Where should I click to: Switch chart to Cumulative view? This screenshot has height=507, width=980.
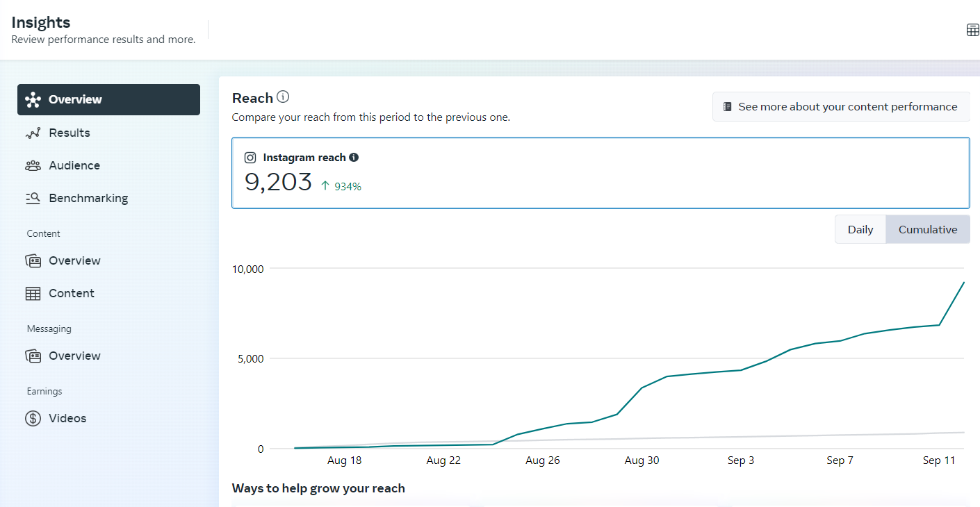928,229
